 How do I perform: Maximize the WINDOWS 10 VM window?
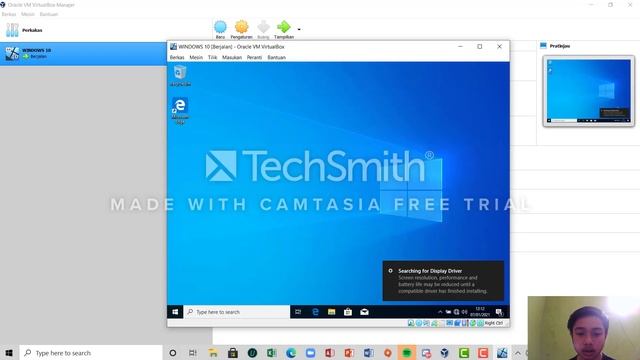coord(480,47)
